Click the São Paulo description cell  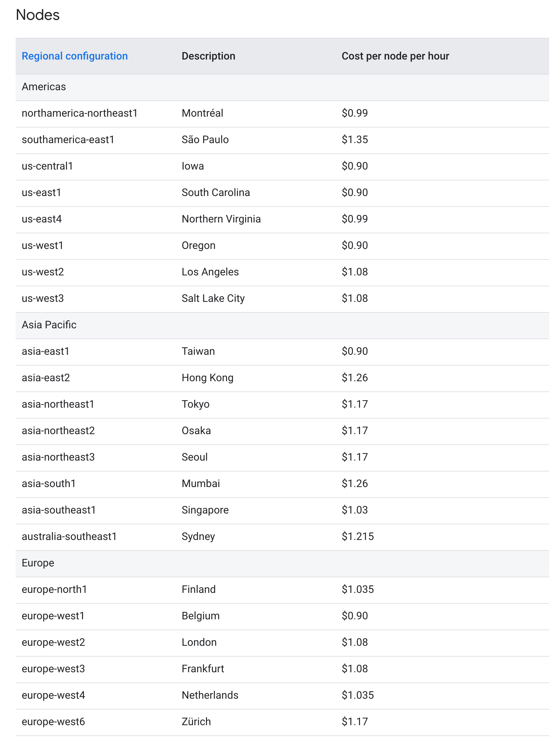(x=205, y=140)
